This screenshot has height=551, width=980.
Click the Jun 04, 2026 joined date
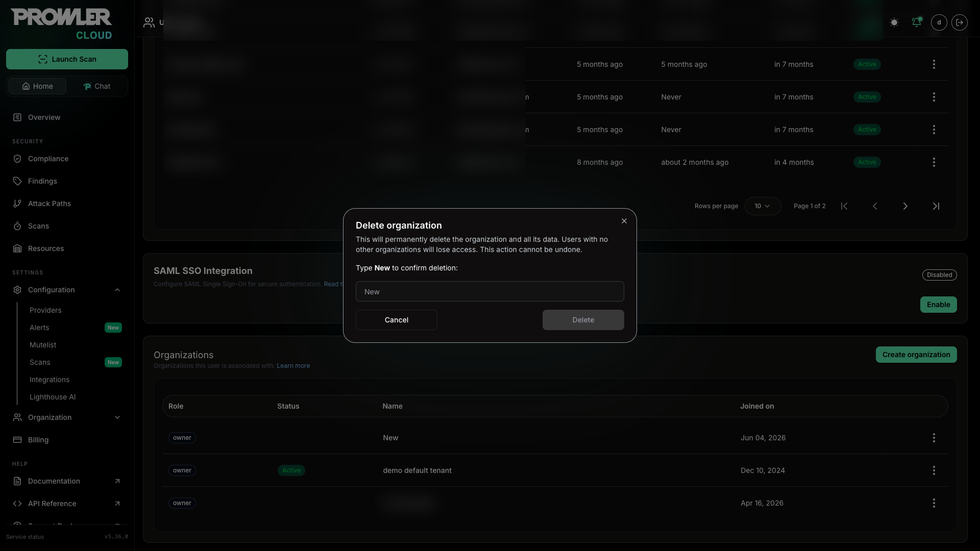point(763,438)
